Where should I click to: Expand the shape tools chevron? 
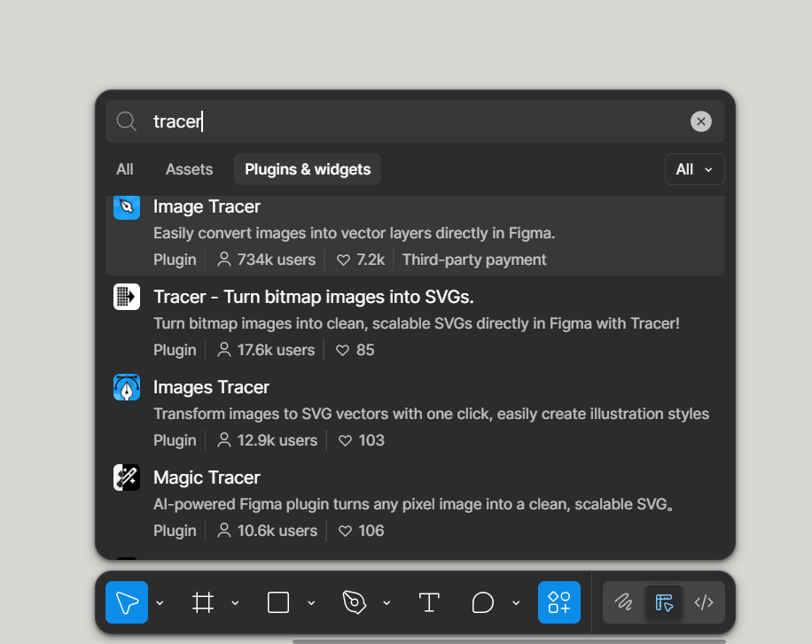click(x=311, y=602)
